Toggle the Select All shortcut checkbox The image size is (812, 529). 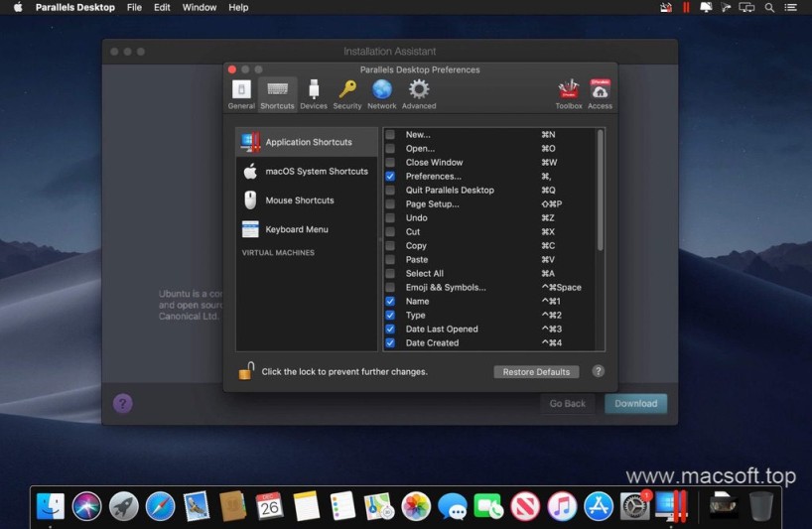(x=390, y=274)
